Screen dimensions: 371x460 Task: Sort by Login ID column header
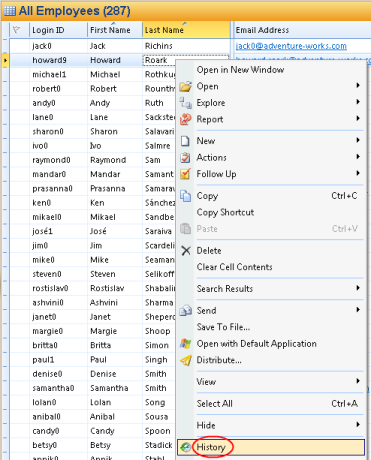click(58, 30)
